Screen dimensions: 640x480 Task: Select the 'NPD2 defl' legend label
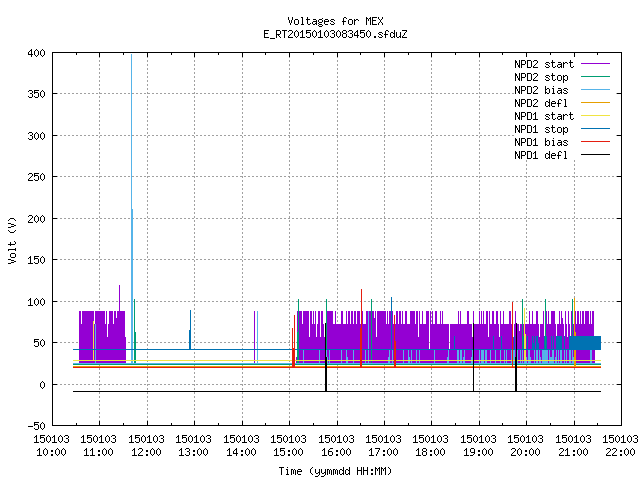tap(541, 103)
